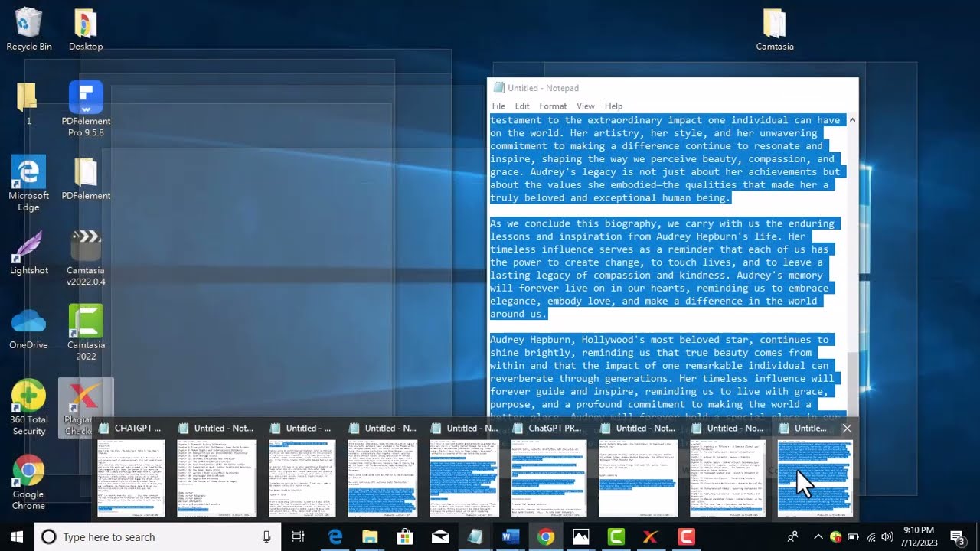Click the words 'around us.' in Notepad

tap(518, 314)
